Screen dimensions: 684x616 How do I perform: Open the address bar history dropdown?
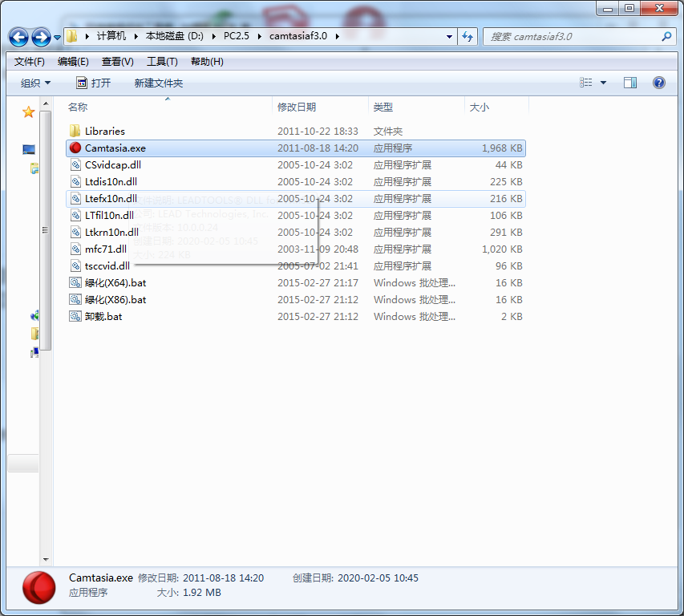coord(449,37)
